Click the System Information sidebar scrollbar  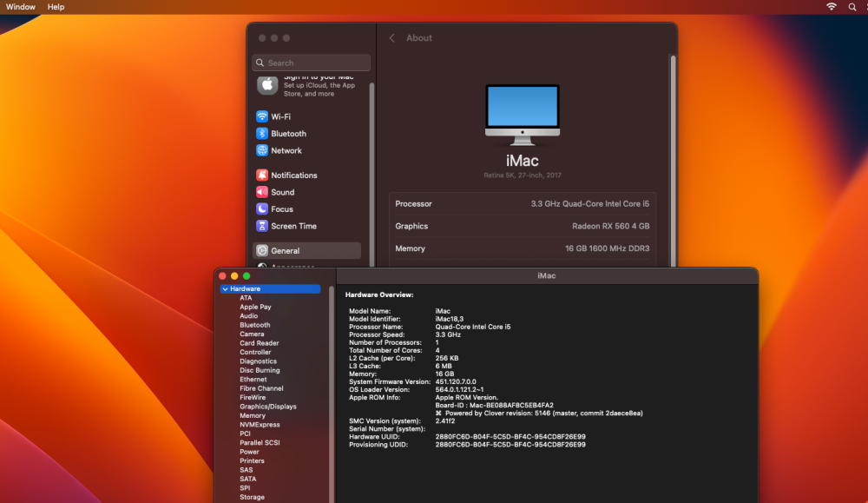[x=331, y=394]
